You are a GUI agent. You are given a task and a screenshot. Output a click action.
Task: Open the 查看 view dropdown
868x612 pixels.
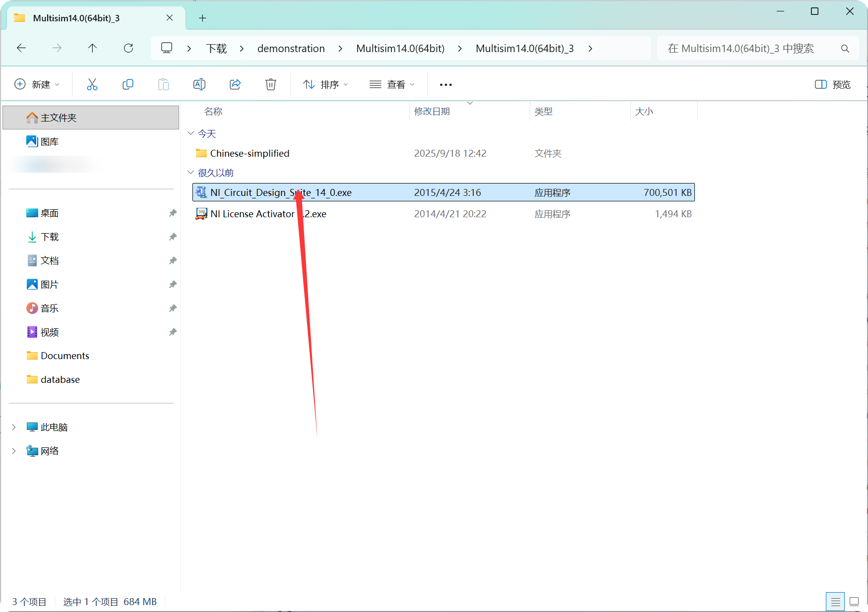coord(392,84)
